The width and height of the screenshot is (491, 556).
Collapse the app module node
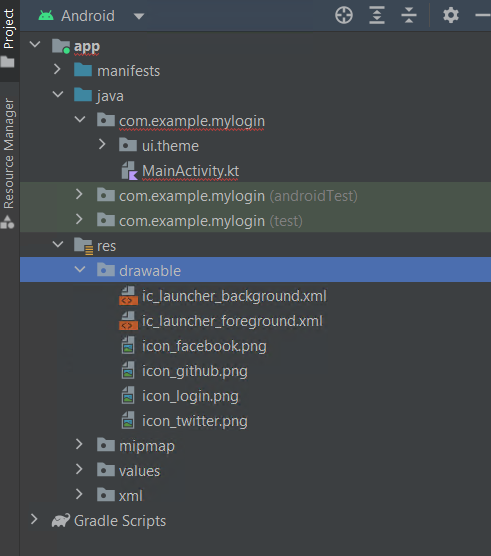[x=35, y=45]
